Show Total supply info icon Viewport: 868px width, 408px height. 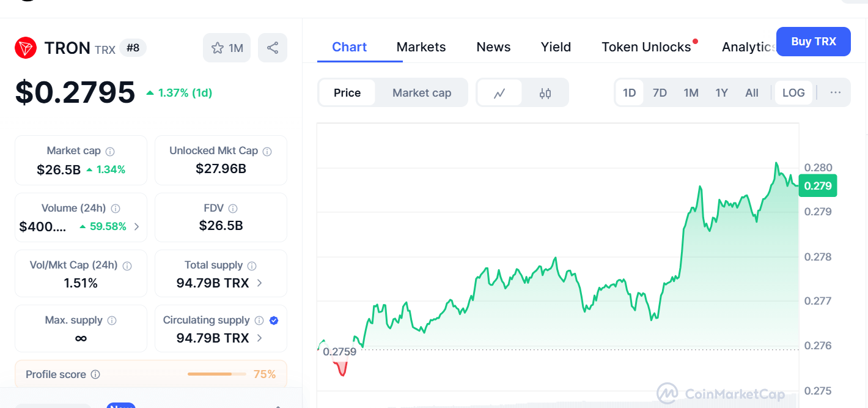[252, 266]
